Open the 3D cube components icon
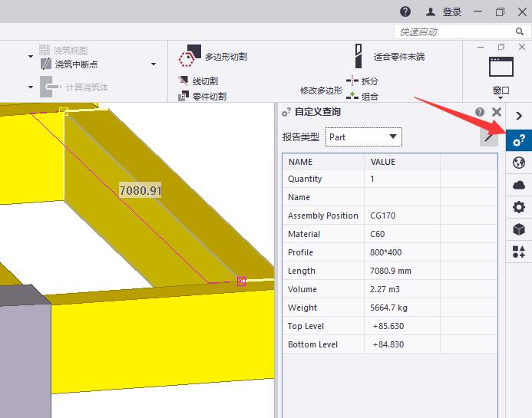 point(519,229)
